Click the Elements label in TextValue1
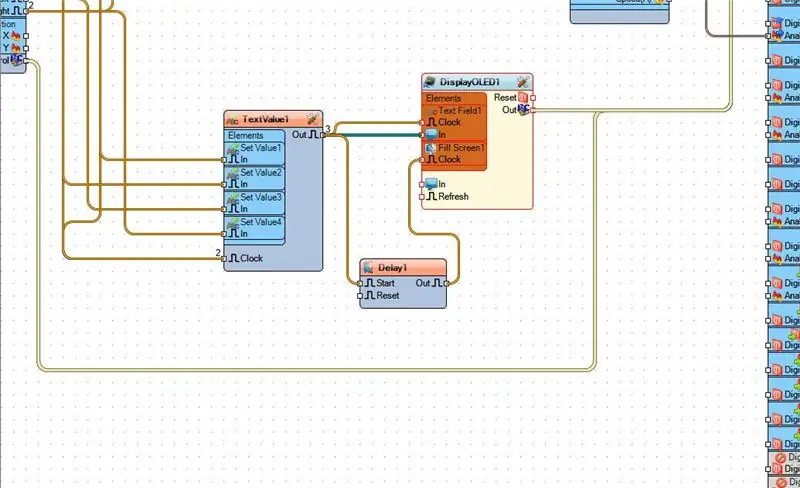This screenshot has height=488, width=800. pos(245,135)
